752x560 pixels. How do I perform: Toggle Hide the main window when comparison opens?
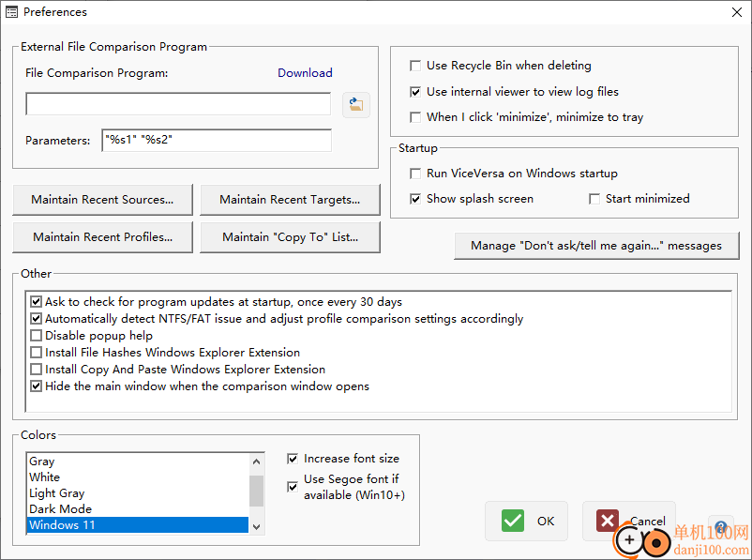(36, 386)
